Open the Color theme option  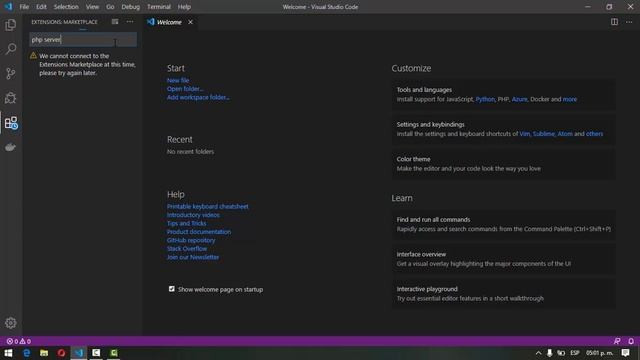coord(504,164)
